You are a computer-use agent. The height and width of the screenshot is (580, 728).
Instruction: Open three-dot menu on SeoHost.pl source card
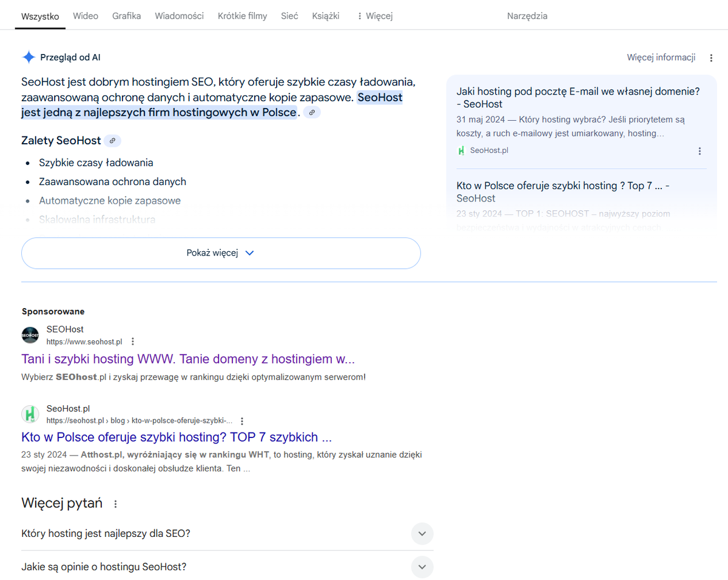(x=699, y=151)
